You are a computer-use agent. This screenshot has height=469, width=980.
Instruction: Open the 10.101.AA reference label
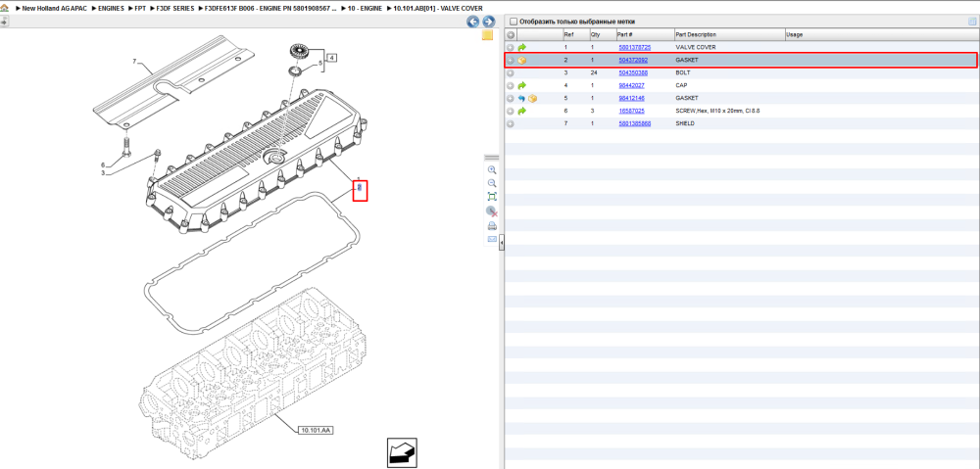click(x=317, y=430)
